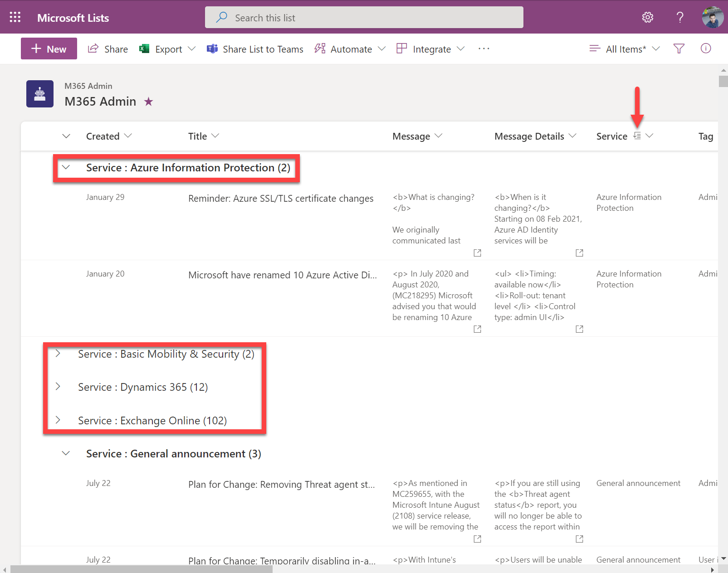Toggle the favorite star next to M365 Admin
The height and width of the screenshot is (573, 728).
148,102
